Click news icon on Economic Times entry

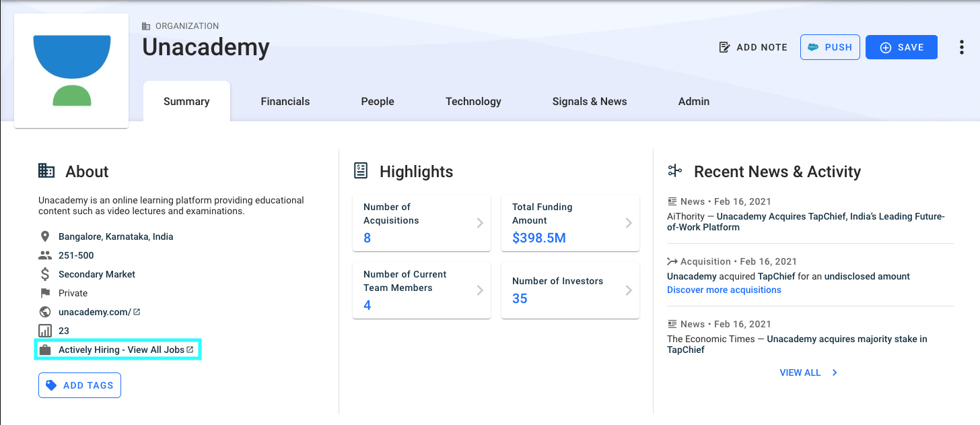point(672,324)
